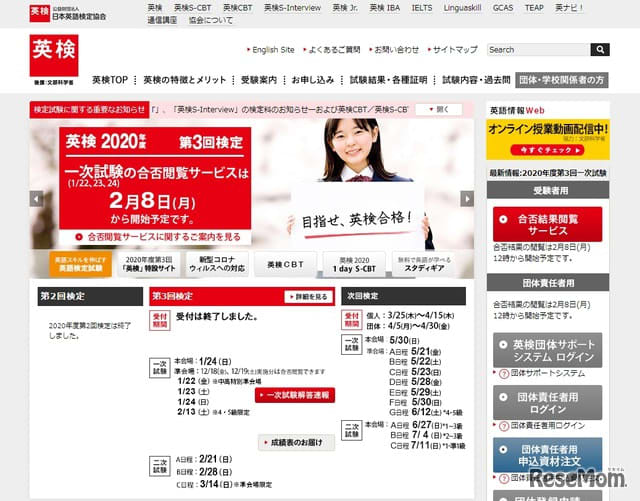Image resolution: width=640 pixels, height=501 pixels.
Task: Open gray 団体責任者用ログイン button
Action: (547, 403)
